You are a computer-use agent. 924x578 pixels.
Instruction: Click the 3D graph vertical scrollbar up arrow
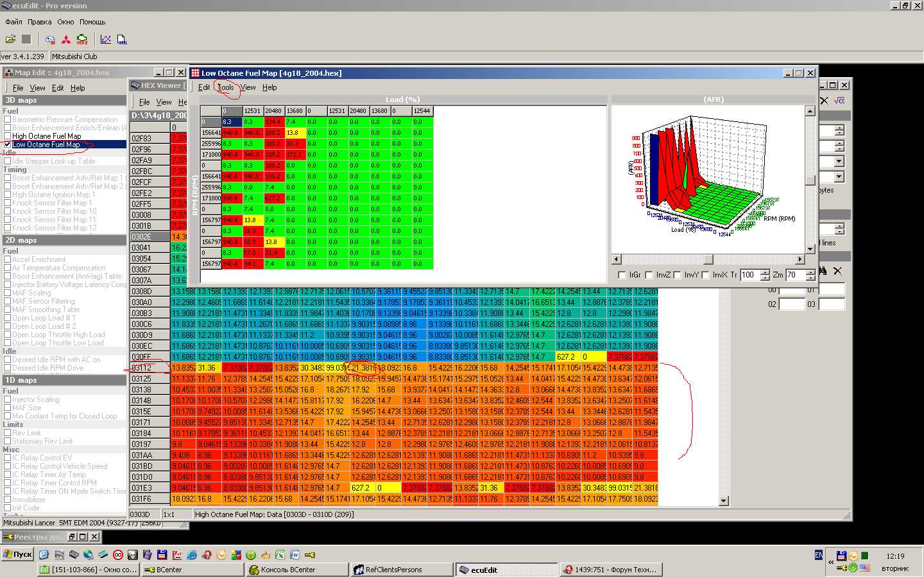(810, 111)
